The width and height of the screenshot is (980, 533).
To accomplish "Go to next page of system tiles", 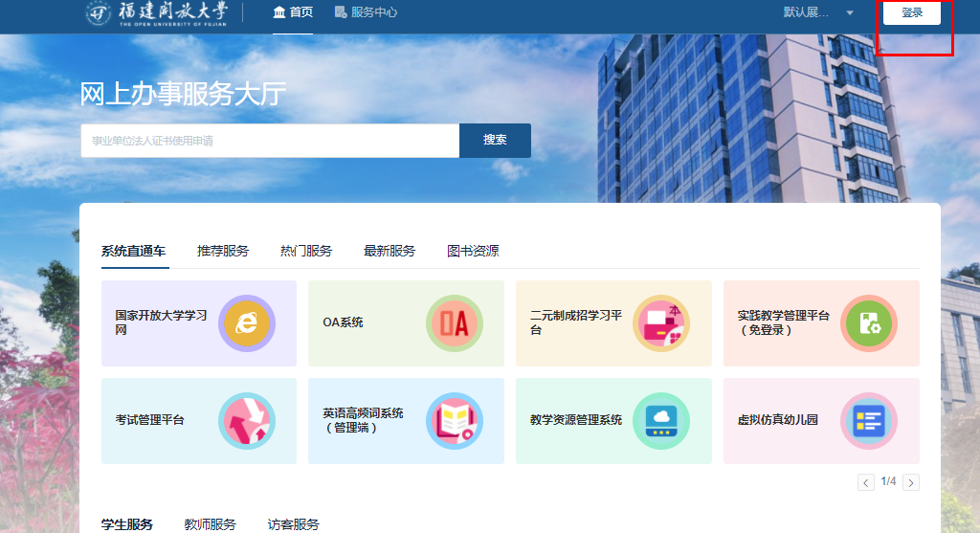I will [x=911, y=482].
